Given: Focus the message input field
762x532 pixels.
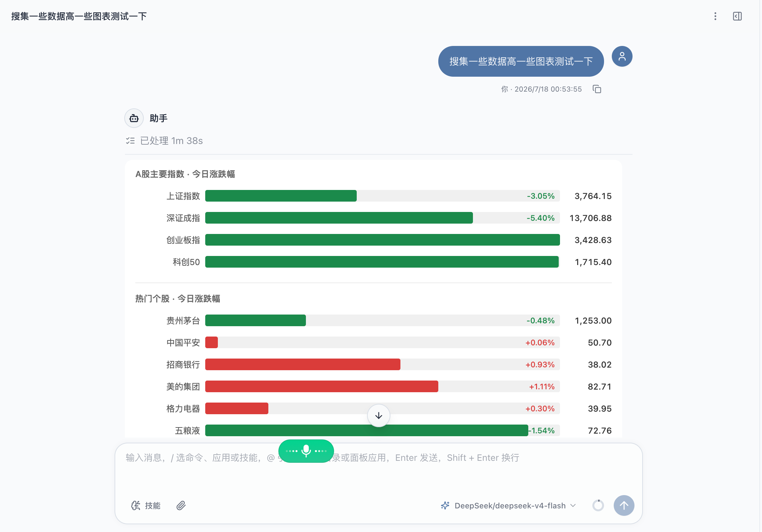Looking at the screenshot, I should click(x=378, y=468).
